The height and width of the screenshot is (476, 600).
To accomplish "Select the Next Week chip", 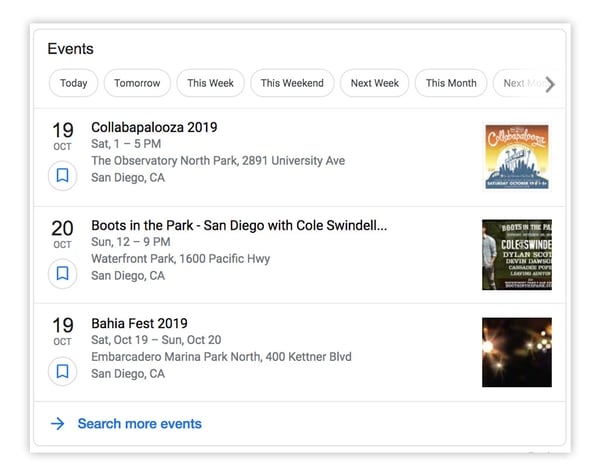I will pyautogui.click(x=375, y=83).
